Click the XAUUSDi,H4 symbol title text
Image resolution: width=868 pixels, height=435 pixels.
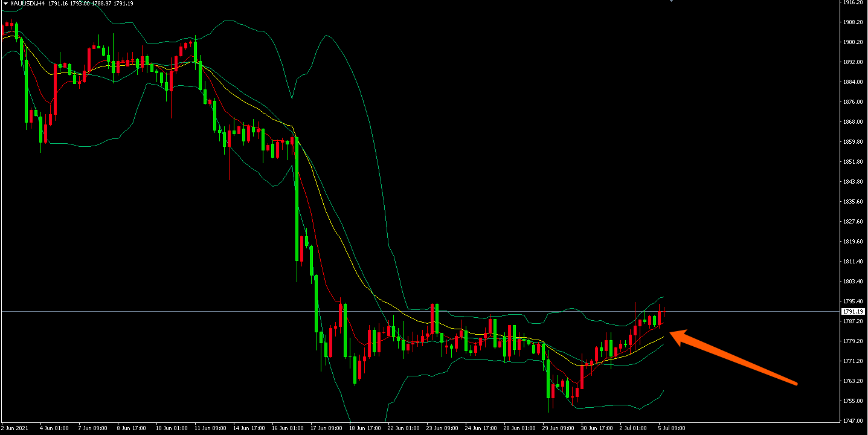28,4
